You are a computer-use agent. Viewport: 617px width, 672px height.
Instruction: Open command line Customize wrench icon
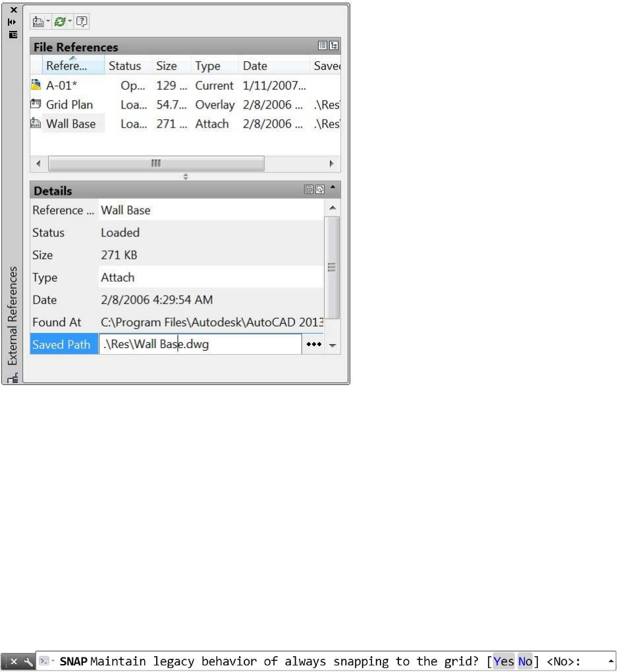point(28,661)
